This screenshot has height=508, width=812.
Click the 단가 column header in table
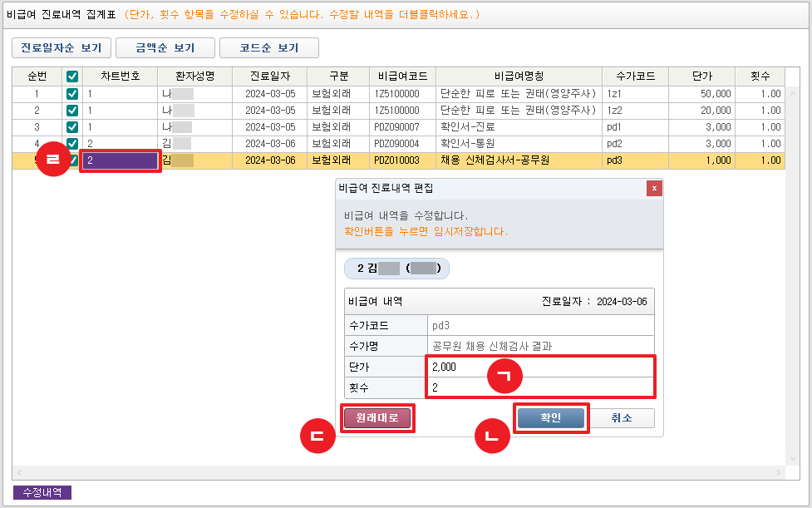[701, 76]
